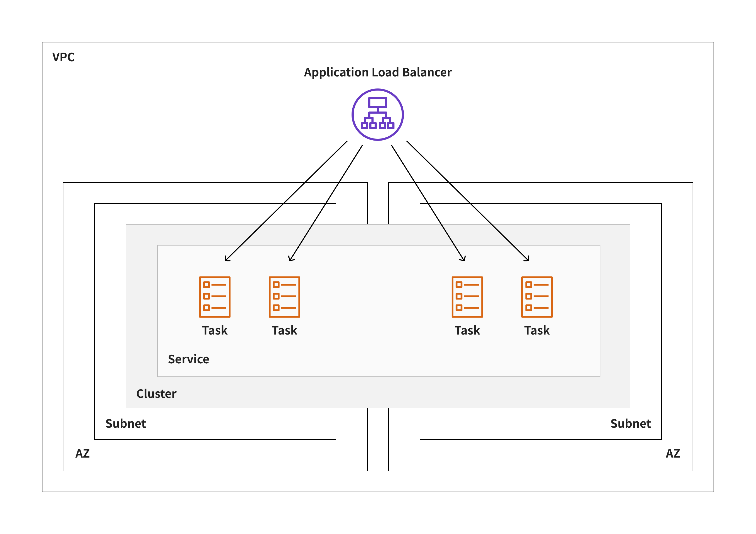Click the Cluster label text

pyautogui.click(x=156, y=393)
